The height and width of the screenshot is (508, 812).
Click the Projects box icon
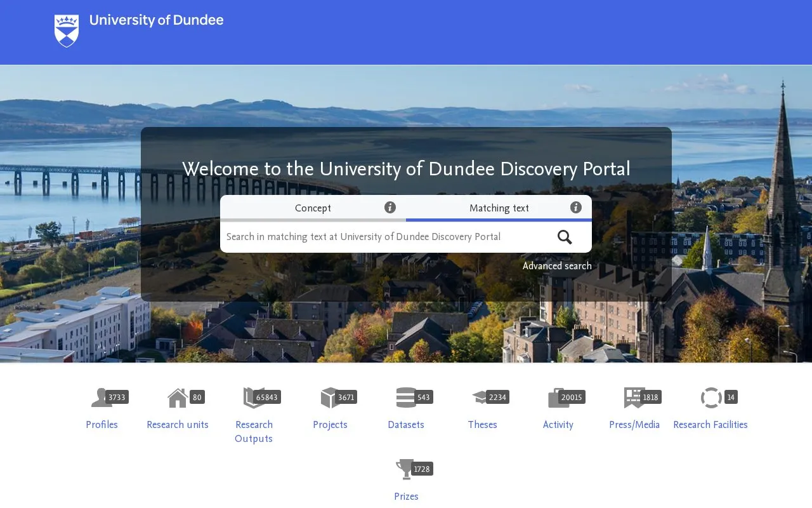[329, 398]
